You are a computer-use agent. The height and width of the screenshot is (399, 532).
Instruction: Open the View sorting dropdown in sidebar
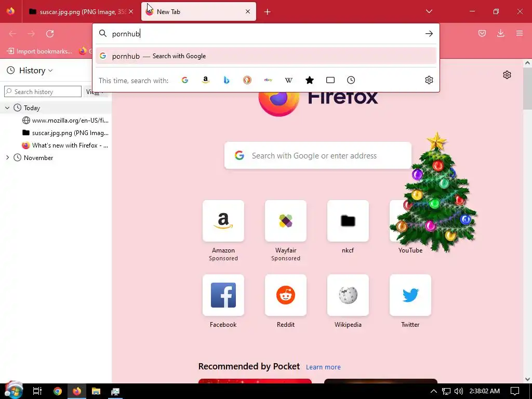tap(95, 91)
